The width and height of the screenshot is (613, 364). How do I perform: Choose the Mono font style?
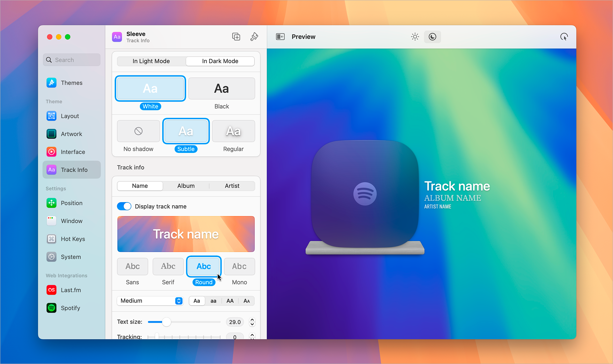tap(239, 266)
